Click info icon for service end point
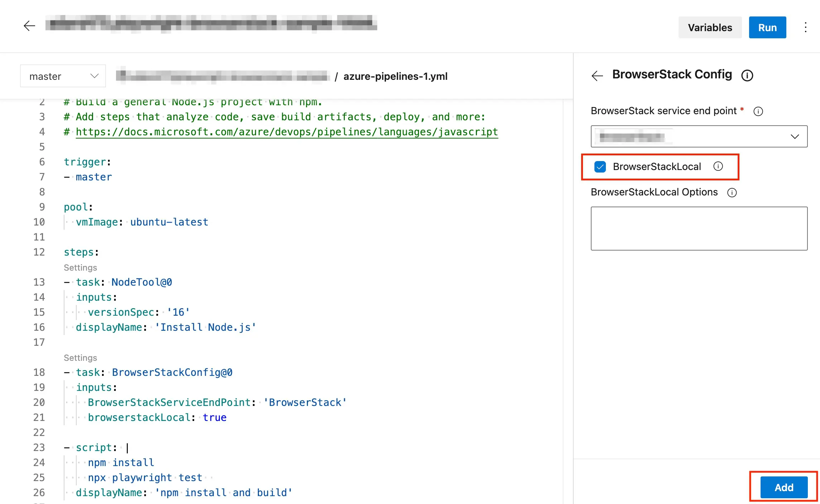820x504 pixels. (758, 111)
